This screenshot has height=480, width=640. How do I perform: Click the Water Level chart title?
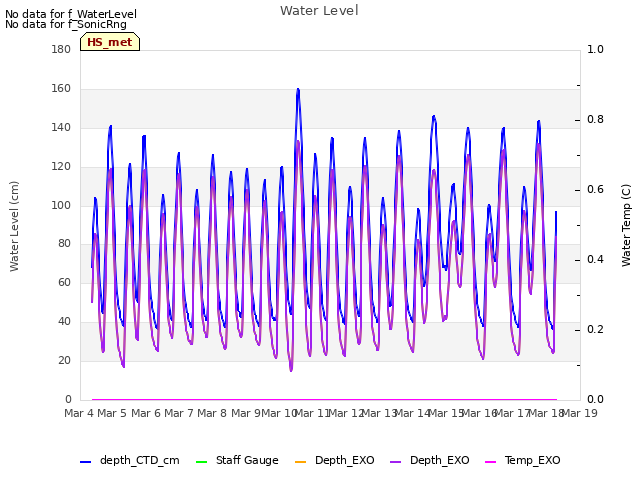point(319,11)
